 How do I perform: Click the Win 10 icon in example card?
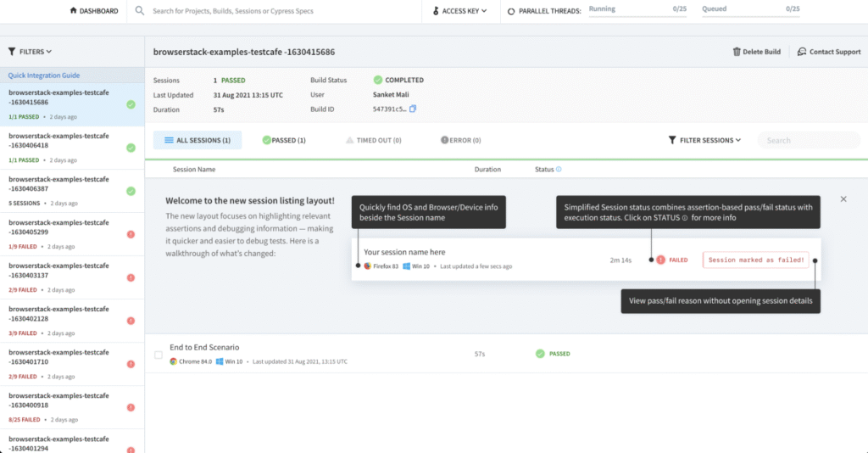(406, 266)
